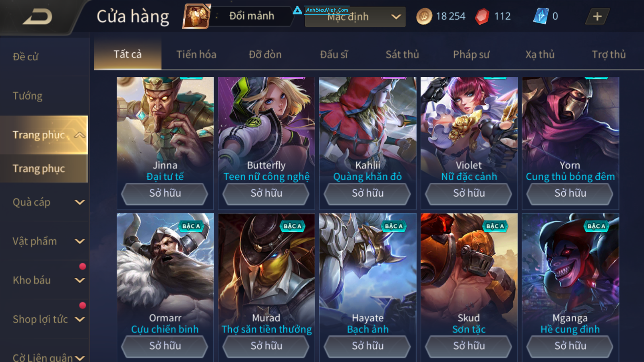Open the Đổi mảnh chest icon

196,16
